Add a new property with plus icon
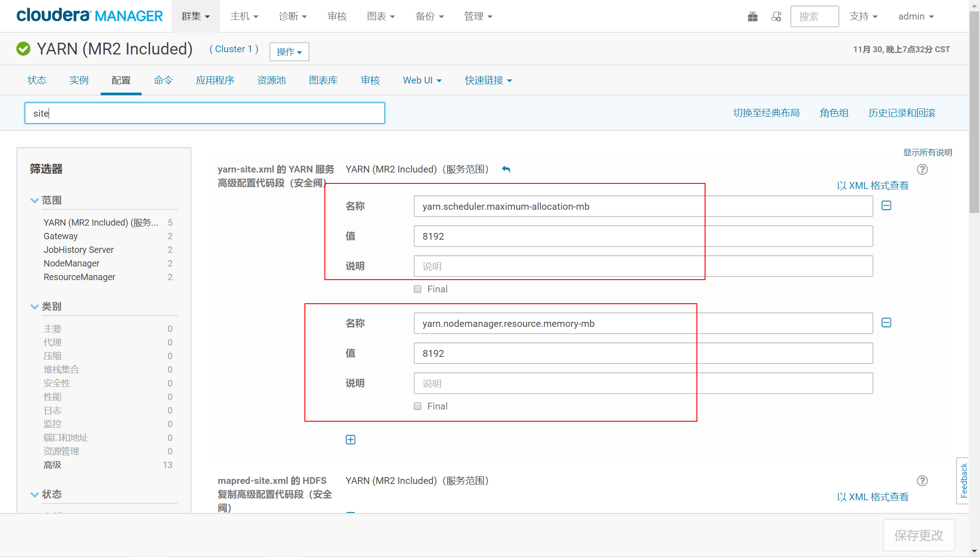This screenshot has height=557, width=980. (x=350, y=439)
